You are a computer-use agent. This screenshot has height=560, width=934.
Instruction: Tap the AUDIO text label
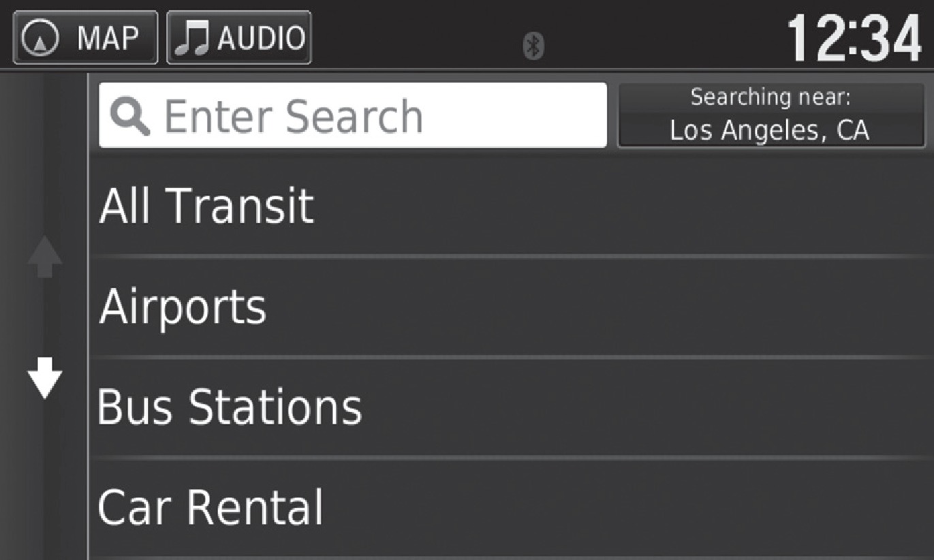[x=260, y=38]
